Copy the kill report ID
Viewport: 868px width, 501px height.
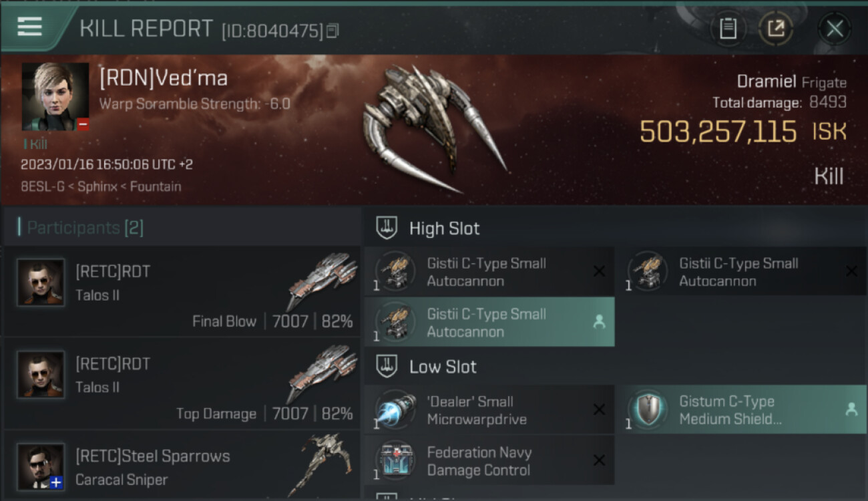click(x=333, y=31)
